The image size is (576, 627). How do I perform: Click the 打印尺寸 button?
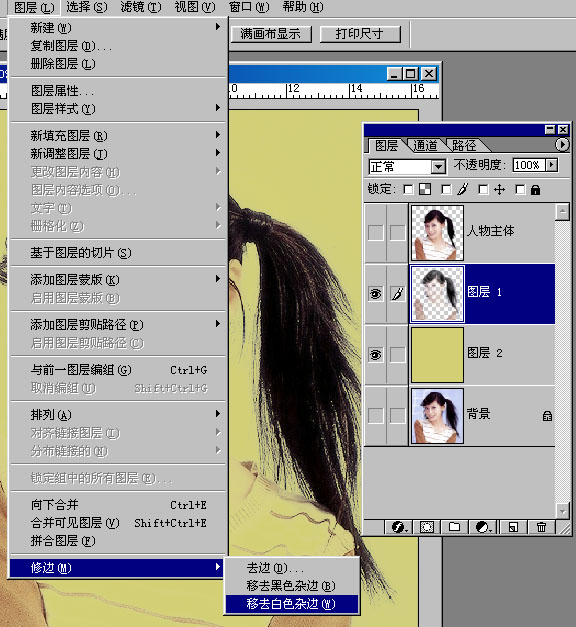pyautogui.click(x=360, y=34)
